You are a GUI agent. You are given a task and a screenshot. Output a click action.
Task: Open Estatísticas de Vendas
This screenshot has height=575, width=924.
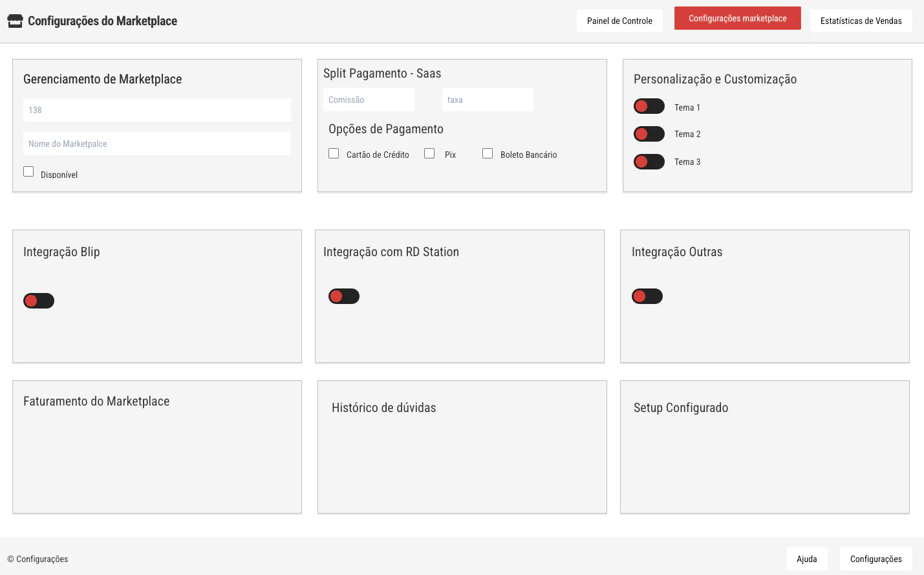(x=861, y=21)
